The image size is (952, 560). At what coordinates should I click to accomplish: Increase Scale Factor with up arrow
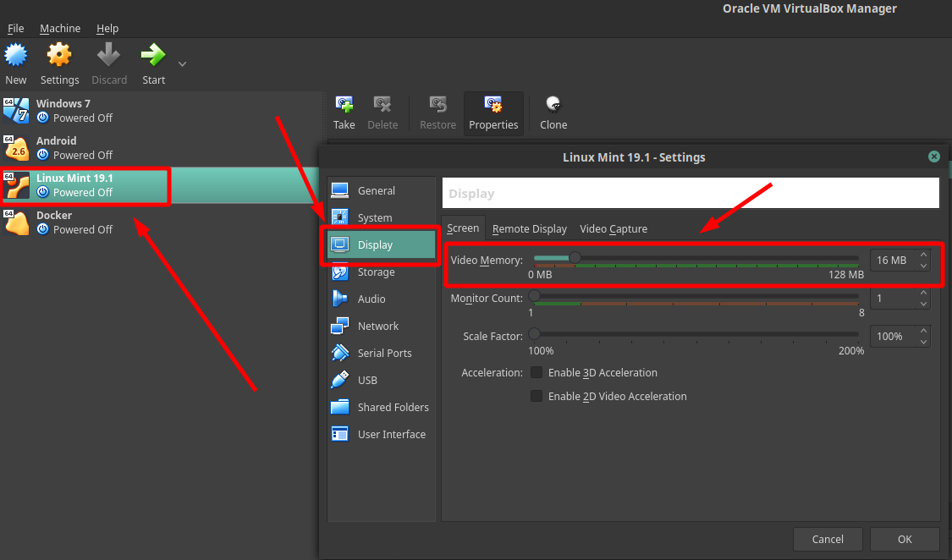point(923,332)
